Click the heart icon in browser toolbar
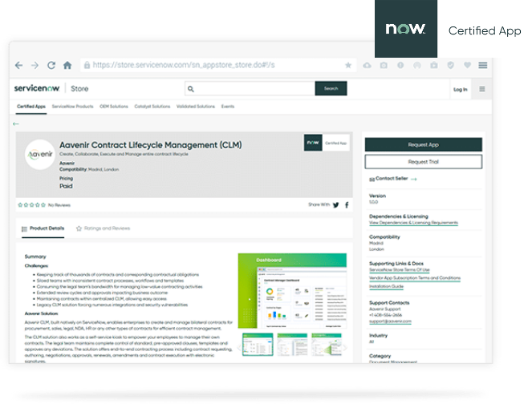The image size is (532, 404). click(467, 65)
